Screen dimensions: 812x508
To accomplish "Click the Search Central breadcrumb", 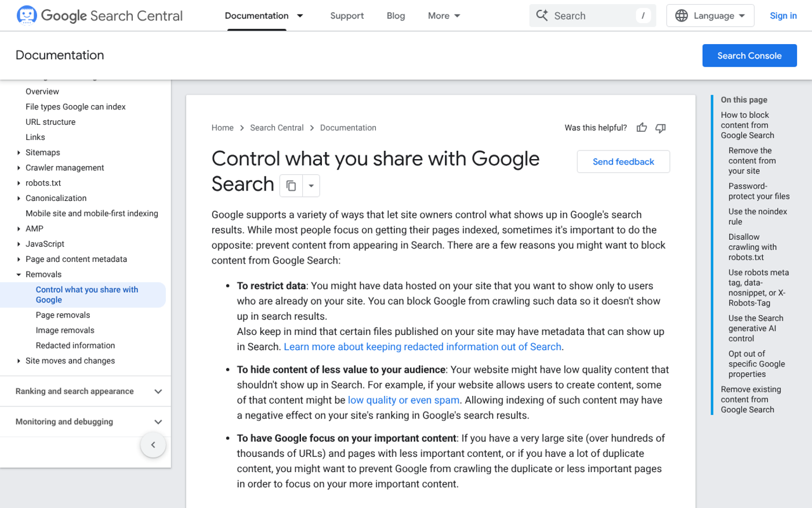I will (277, 128).
